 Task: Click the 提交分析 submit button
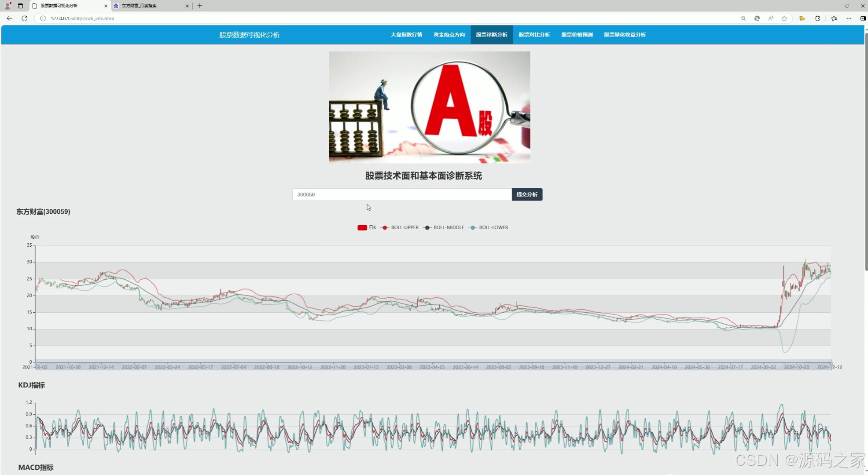(x=527, y=194)
